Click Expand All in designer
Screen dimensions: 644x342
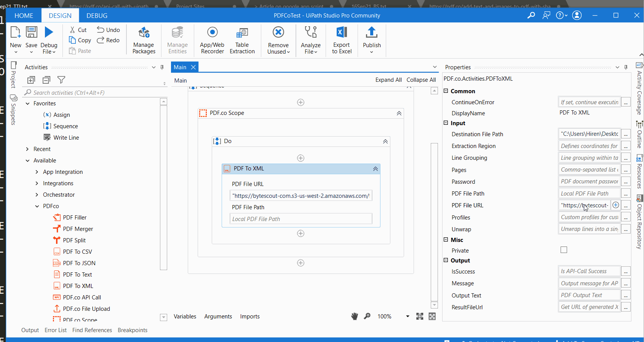point(388,80)
